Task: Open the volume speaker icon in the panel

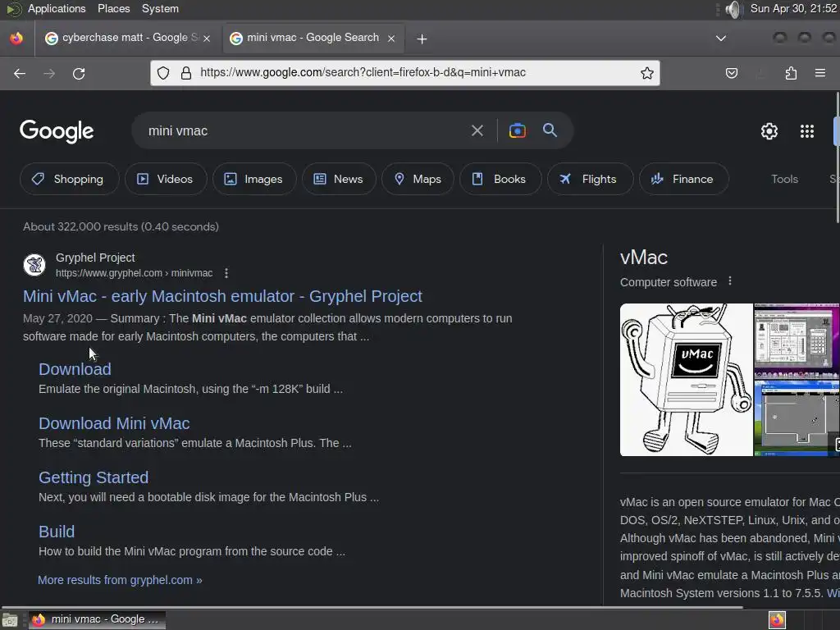Action: click(733, 9)
